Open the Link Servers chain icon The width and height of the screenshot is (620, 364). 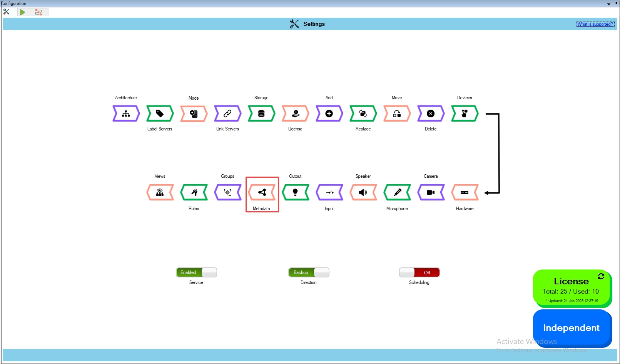227,114
